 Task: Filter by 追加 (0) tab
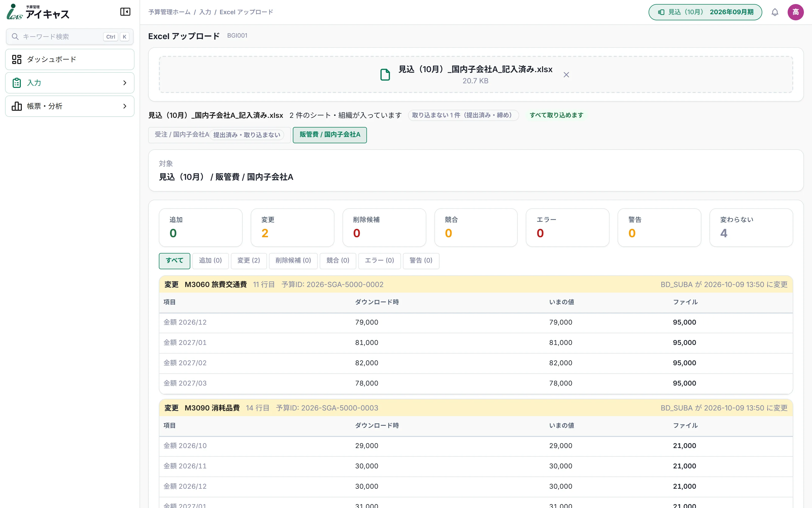pyautogui.click(x=210, y=261)
